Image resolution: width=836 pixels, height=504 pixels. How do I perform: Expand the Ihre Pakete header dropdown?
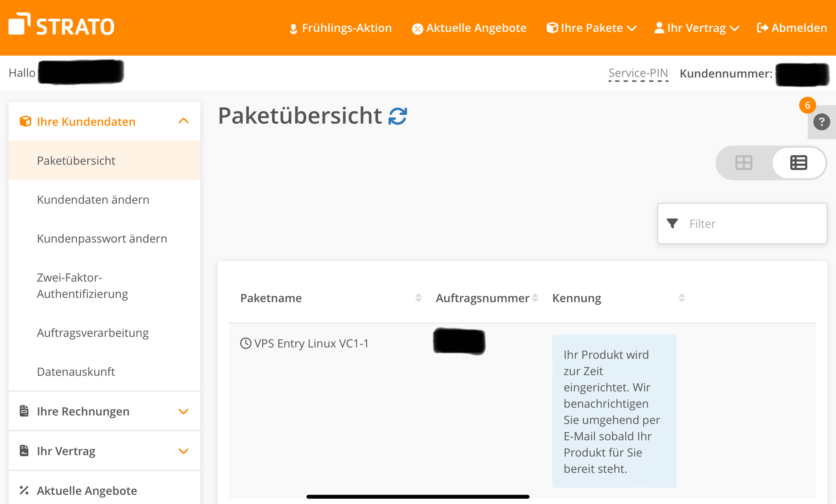tap(592, 28)
